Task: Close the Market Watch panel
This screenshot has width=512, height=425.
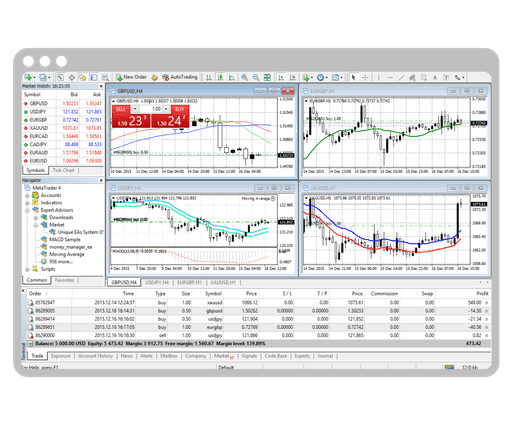Action: (101, 86)
